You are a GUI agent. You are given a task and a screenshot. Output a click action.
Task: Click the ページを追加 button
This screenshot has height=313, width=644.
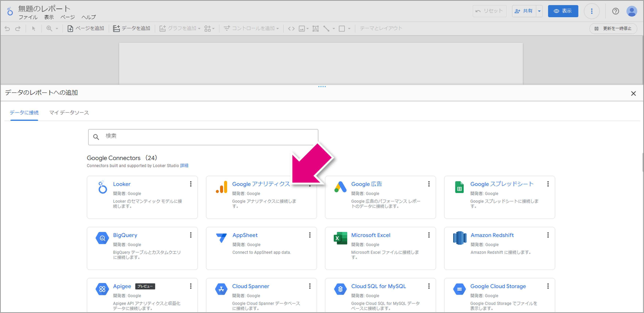tap(86, 28)
